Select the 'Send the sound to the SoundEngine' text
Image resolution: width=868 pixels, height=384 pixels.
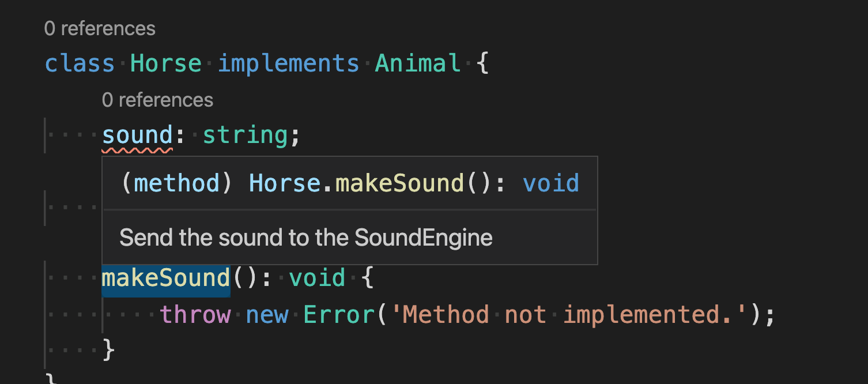(x=305, y=237)
